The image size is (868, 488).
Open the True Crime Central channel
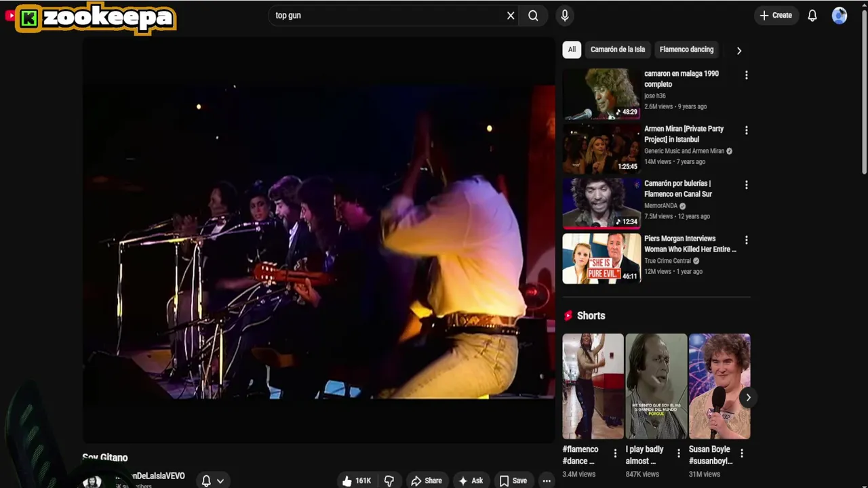click(667, 261)
